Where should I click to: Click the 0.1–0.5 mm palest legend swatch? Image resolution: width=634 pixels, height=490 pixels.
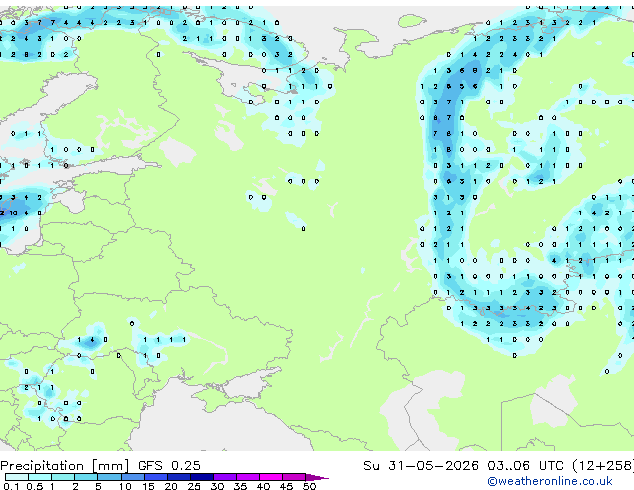point(17,477)
